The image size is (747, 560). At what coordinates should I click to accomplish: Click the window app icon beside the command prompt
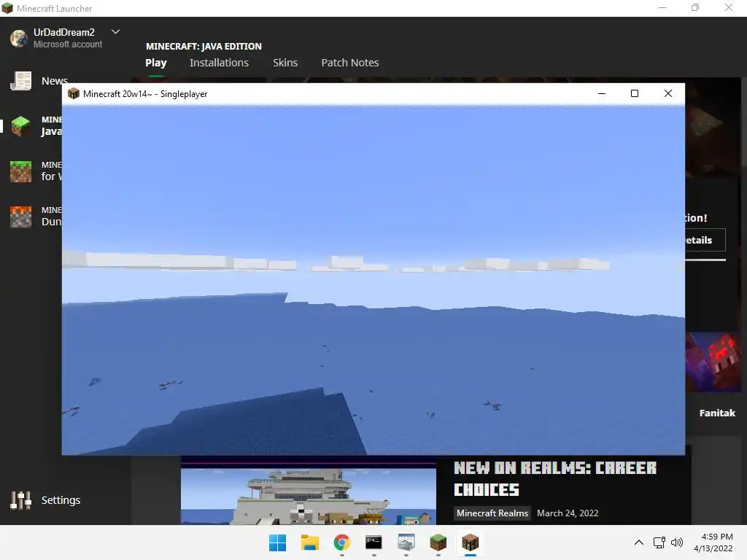click(x=406, y=542)
